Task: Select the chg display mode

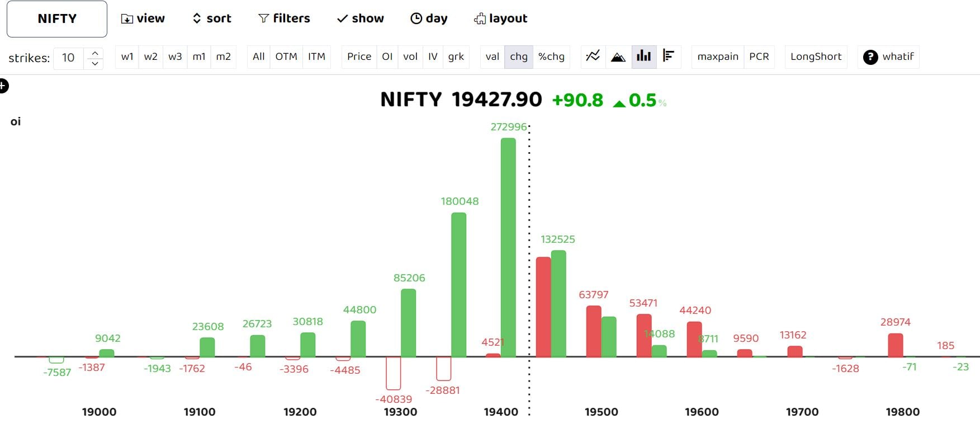Action: click(x=519, y=57)
